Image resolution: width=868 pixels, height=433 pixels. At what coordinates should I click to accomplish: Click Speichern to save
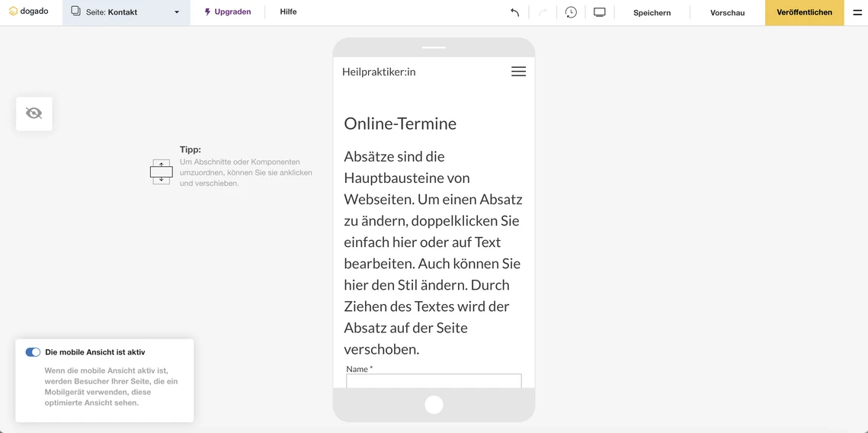click(652, 13)
